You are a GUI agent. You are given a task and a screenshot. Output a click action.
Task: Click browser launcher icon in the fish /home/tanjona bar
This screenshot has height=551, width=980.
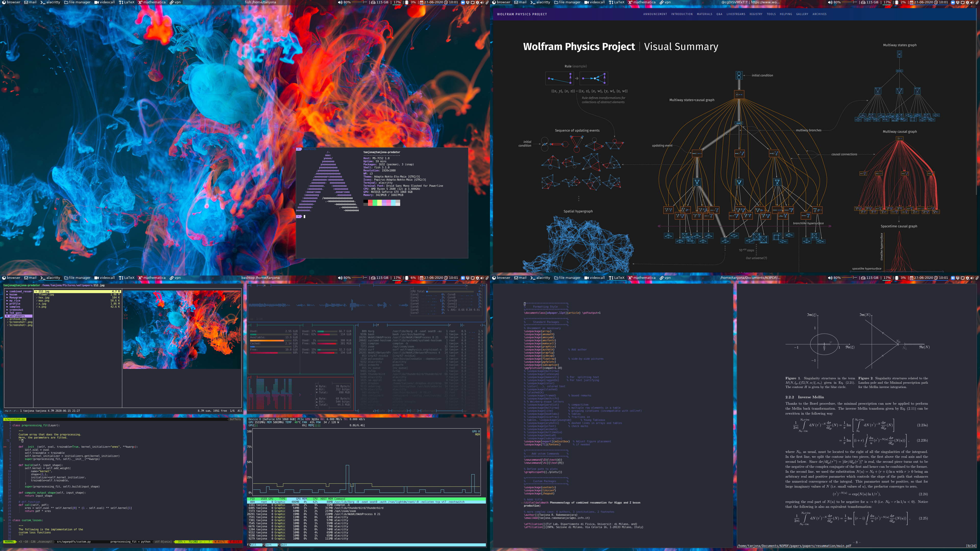tap(4, 2)
